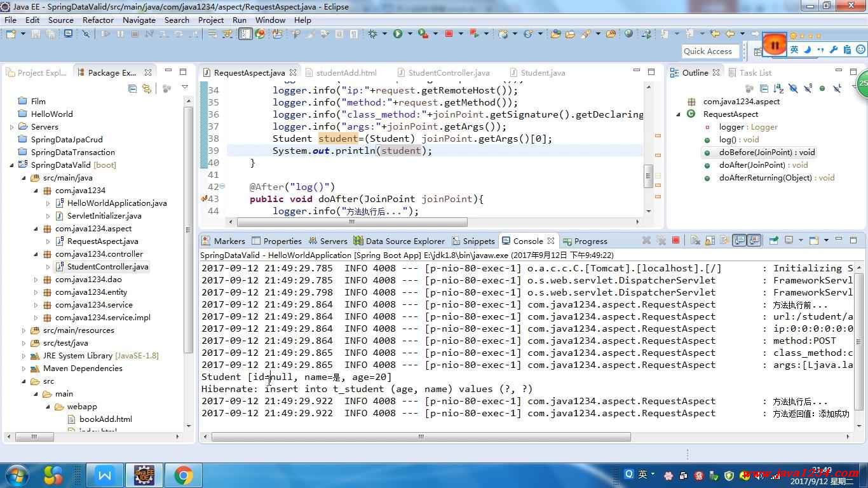Click Hide Static Members in Outline toolbar

pyautogui.click(x=808, y=88)
